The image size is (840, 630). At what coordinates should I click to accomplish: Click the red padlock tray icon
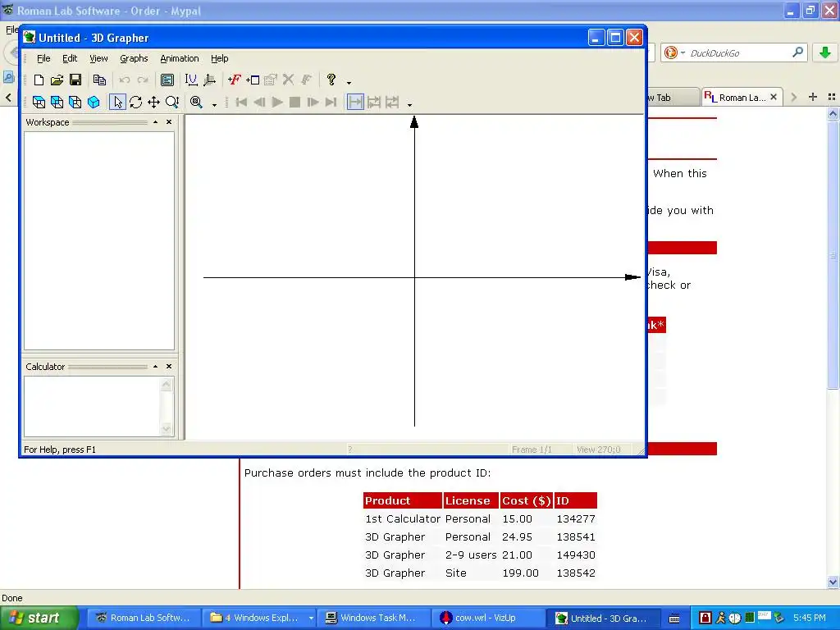[x=705, y=618]
